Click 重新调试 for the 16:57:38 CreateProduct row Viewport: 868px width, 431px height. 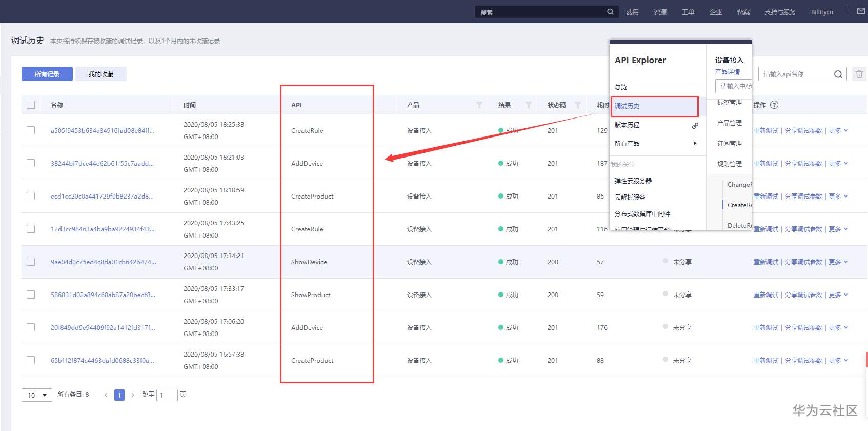coord(766,361)
